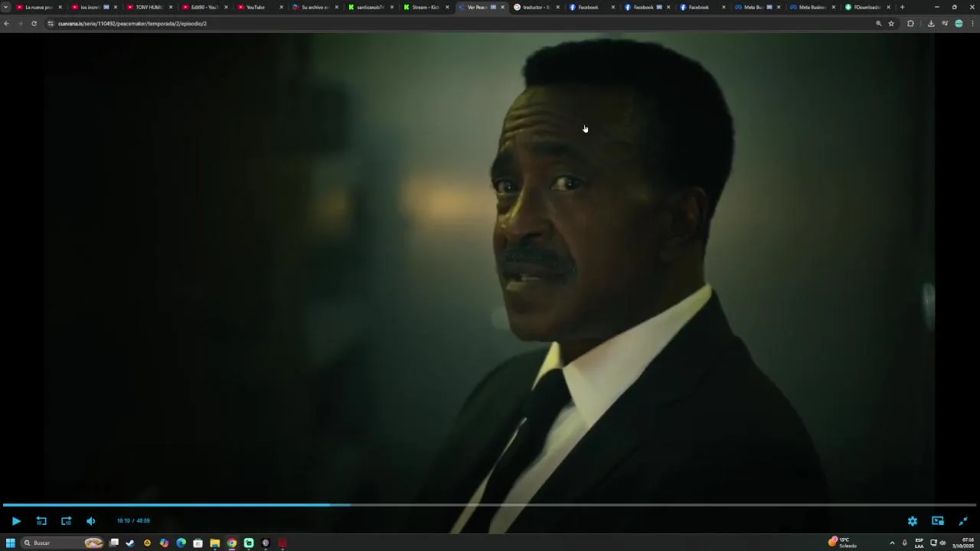Open Microsoft Store from taskbar
The image size is (980, 551).
pos(198,543)
